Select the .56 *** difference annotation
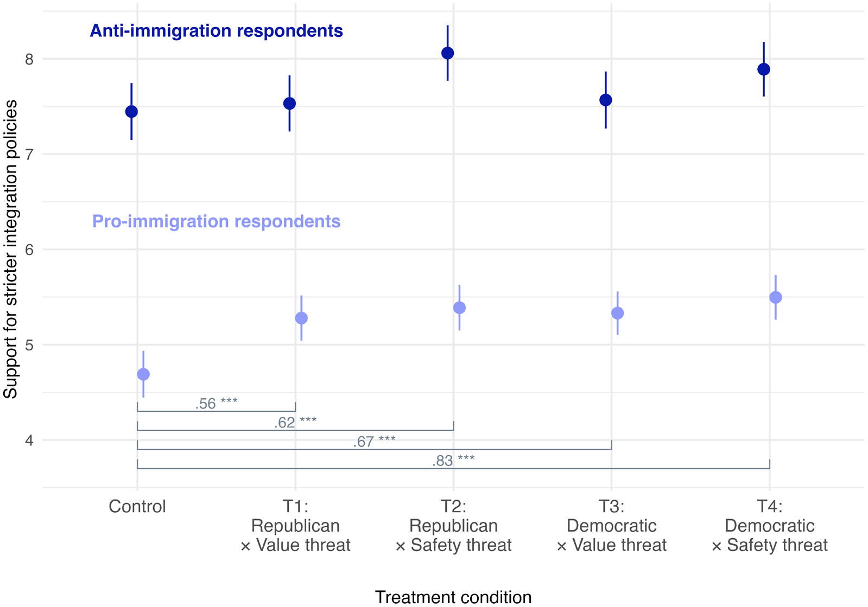Viewport: 868px width, 607px height. (x=216, y=404)
